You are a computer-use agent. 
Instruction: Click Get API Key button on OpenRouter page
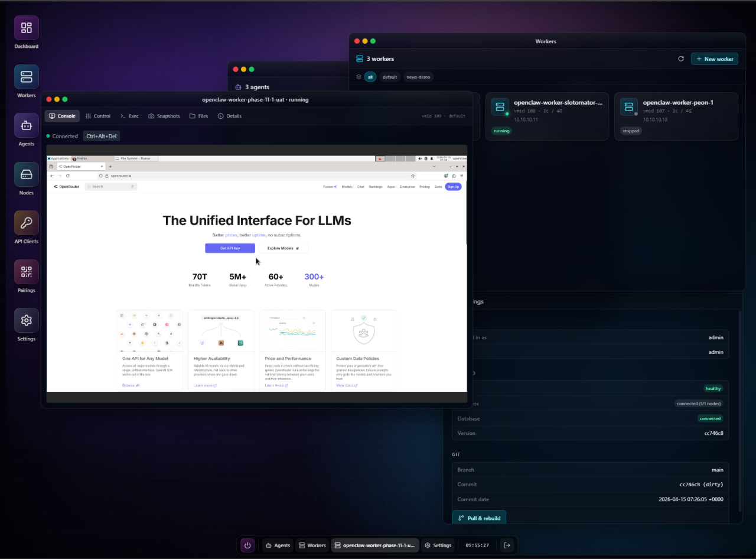(230, 248)
